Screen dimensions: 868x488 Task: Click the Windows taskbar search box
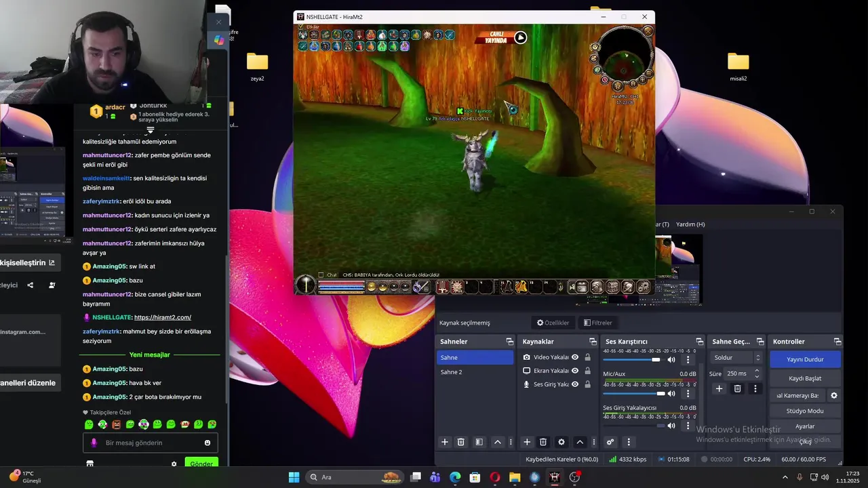(353, 477)
